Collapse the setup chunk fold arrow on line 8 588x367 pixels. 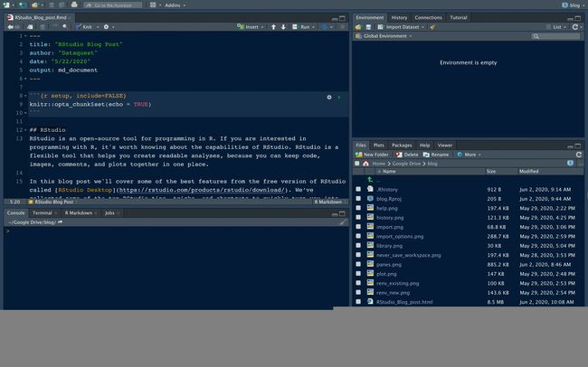[25, 96]
